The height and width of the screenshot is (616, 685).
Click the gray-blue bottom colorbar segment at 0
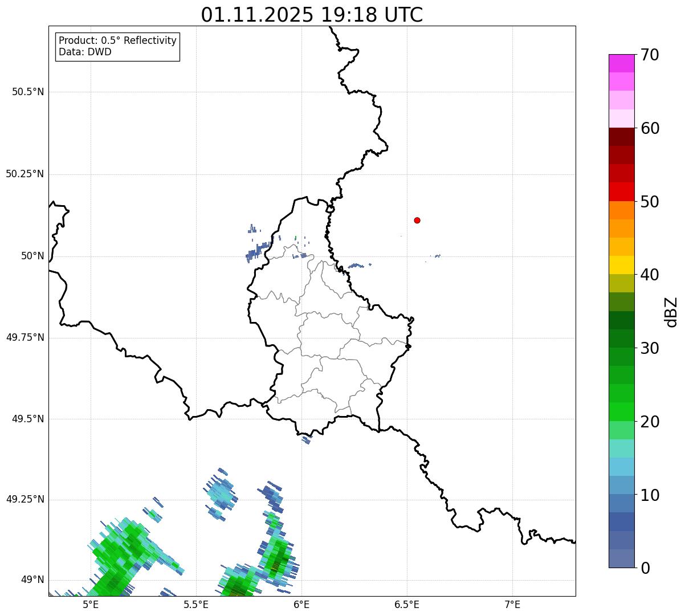(621, 558)
